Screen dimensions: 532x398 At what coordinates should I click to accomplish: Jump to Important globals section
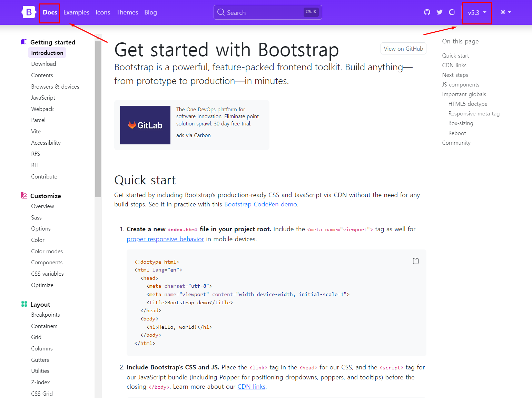tap(464, 94)
